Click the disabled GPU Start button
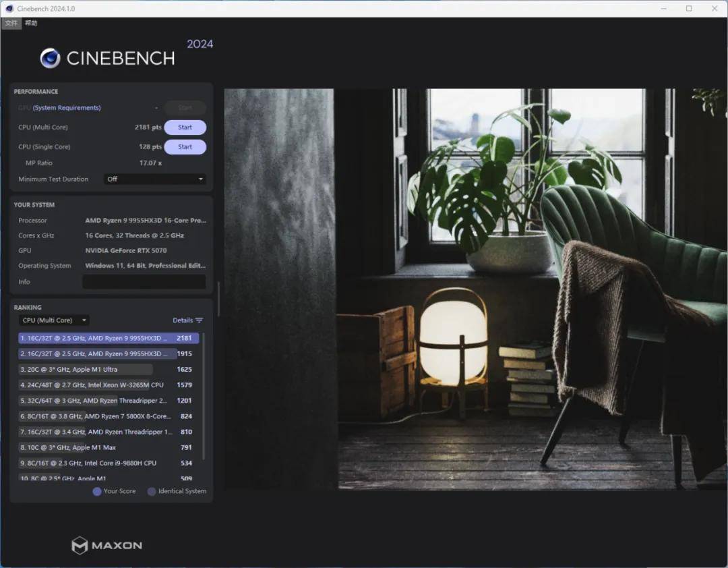Viewport: 728px width, 568px height. pos(185,108)
